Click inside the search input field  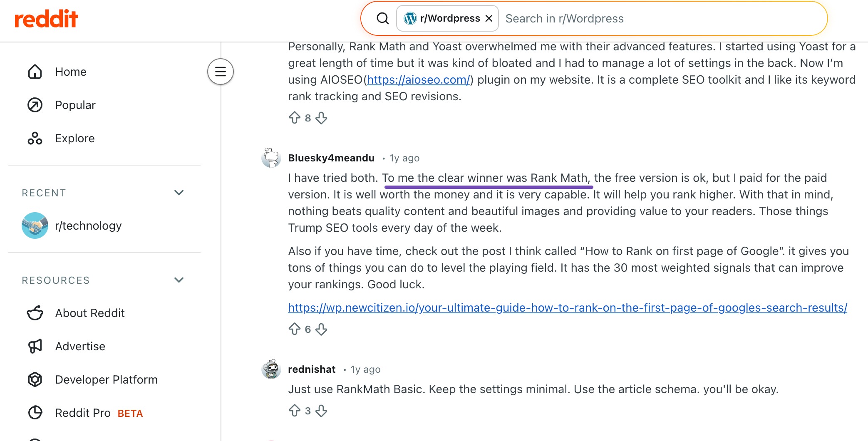(624, 18)
